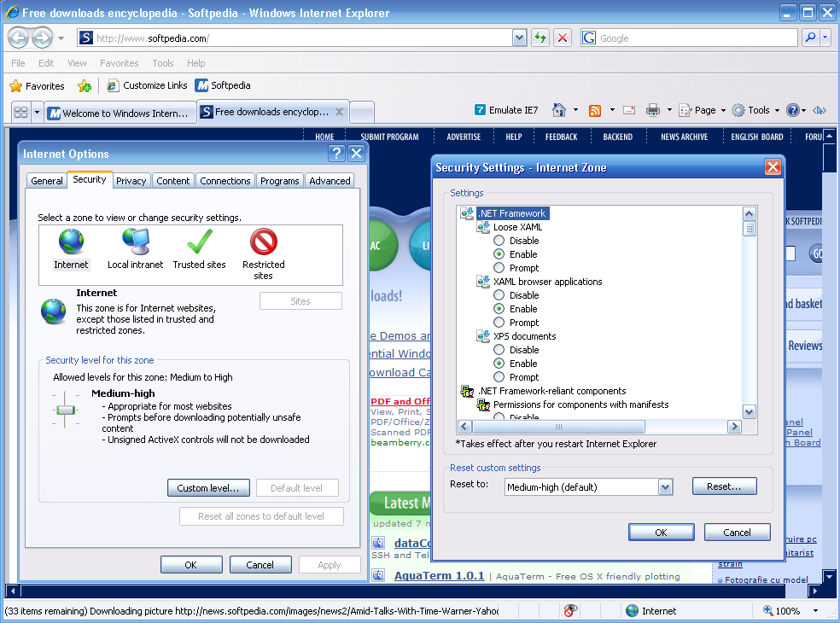This screenshot has height=623, width=840.
Task: Click the Google search input field
Action: click(697, 38)
